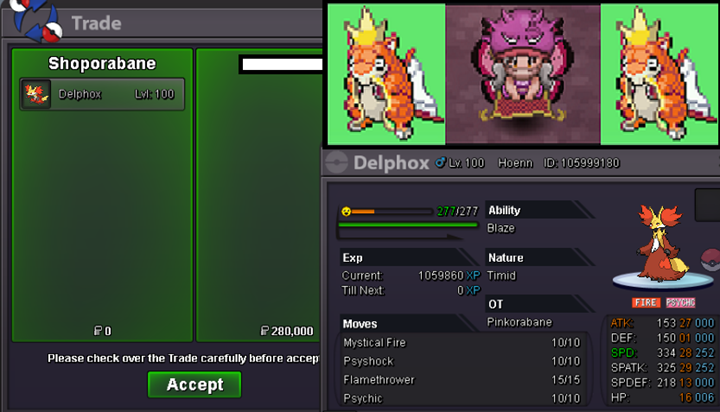Click the happiness face icon by the orange bar

tap(346, 211)
